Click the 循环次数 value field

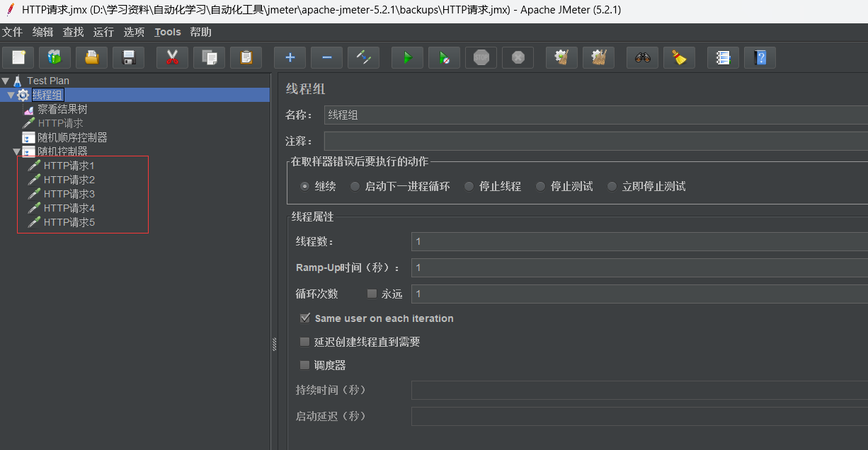click(x=639, y=294)
